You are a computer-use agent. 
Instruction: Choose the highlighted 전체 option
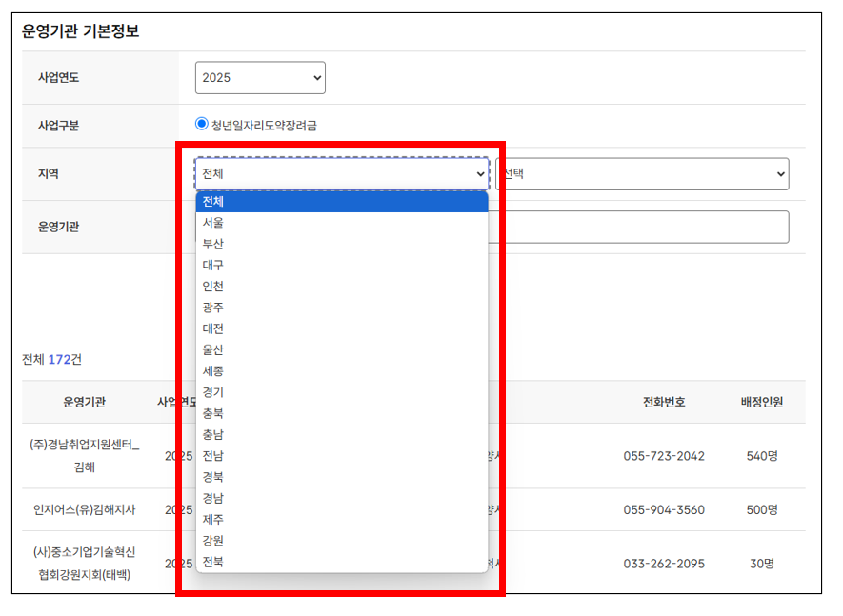(214, 202)
